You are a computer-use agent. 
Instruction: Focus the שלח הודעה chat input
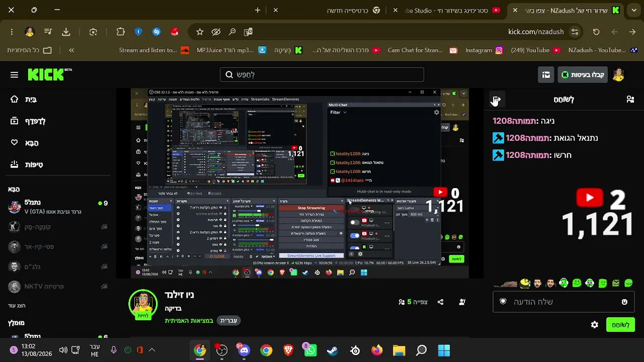pyautogui.click(x=563, y=302)
